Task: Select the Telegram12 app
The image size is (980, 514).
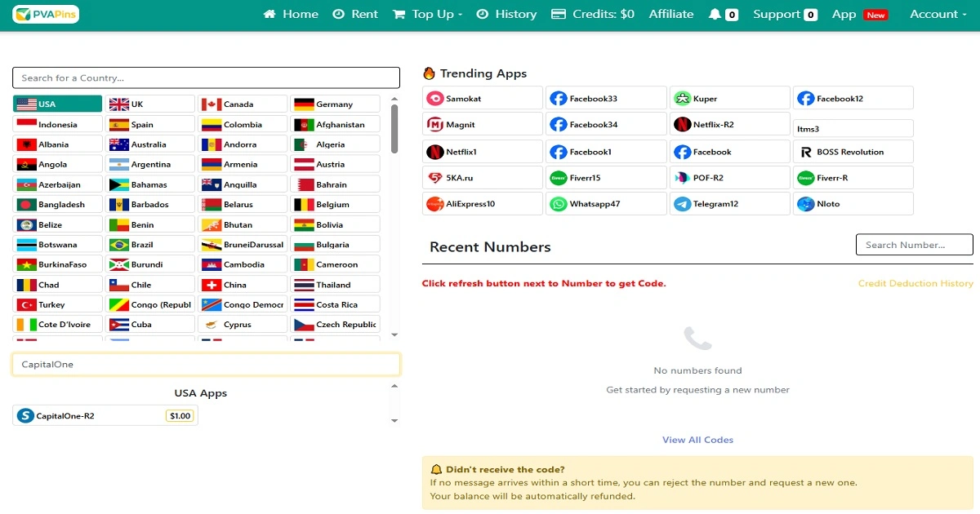Action: pyautogui.click(x=729, y=203)
